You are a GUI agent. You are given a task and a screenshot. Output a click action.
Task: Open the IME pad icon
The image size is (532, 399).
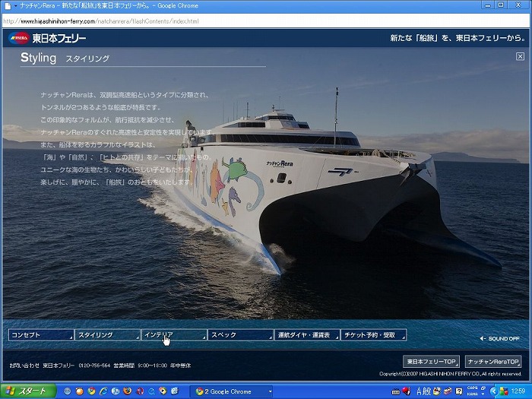(437, 391)
